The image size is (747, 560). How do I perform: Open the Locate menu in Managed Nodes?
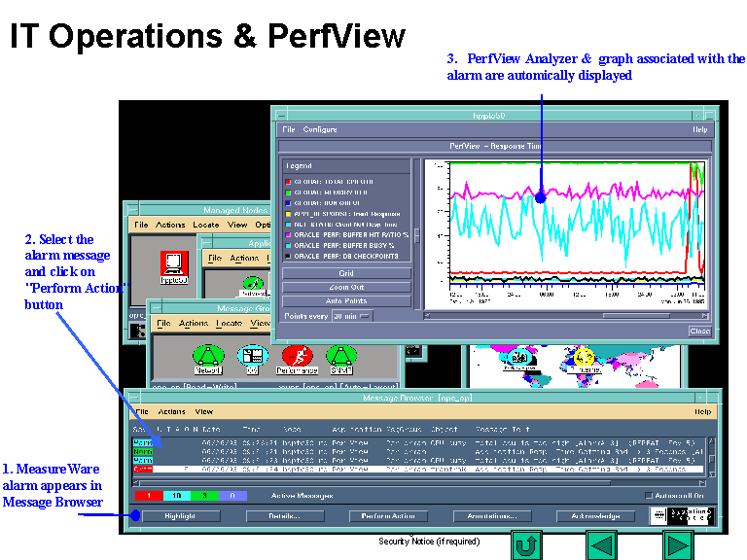[x=205, y=225]
